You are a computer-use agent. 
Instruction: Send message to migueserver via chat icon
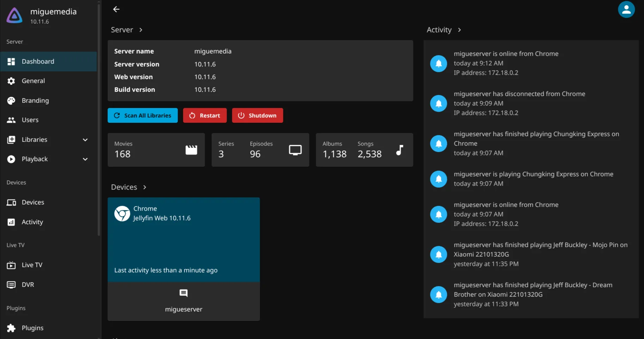184,293
